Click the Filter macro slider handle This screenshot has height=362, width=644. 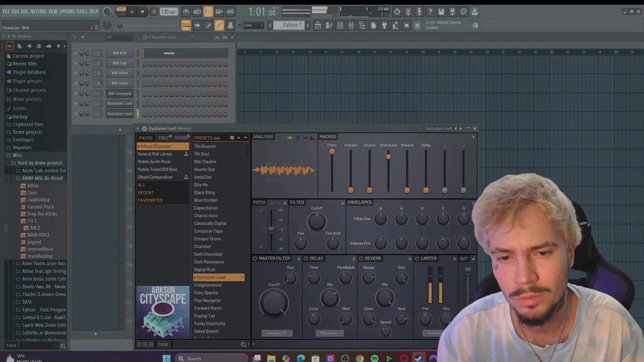tap(332, 151)
